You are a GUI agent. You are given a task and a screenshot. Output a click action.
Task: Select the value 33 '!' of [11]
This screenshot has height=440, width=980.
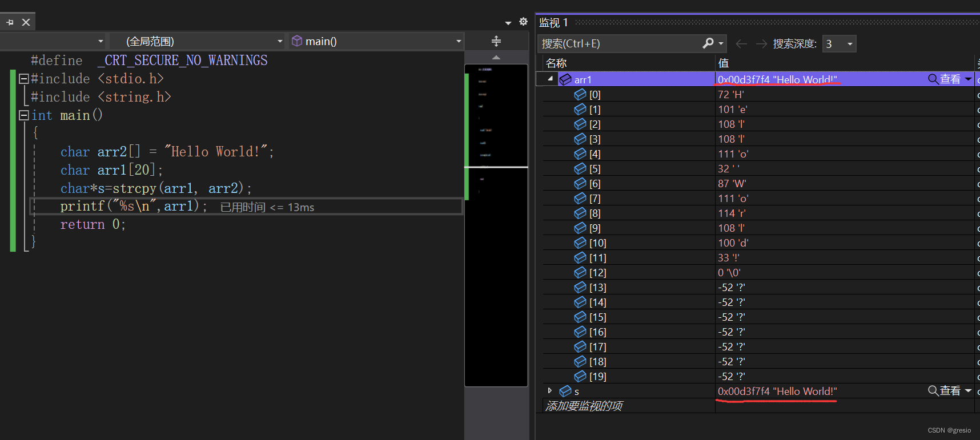(729, 257)
